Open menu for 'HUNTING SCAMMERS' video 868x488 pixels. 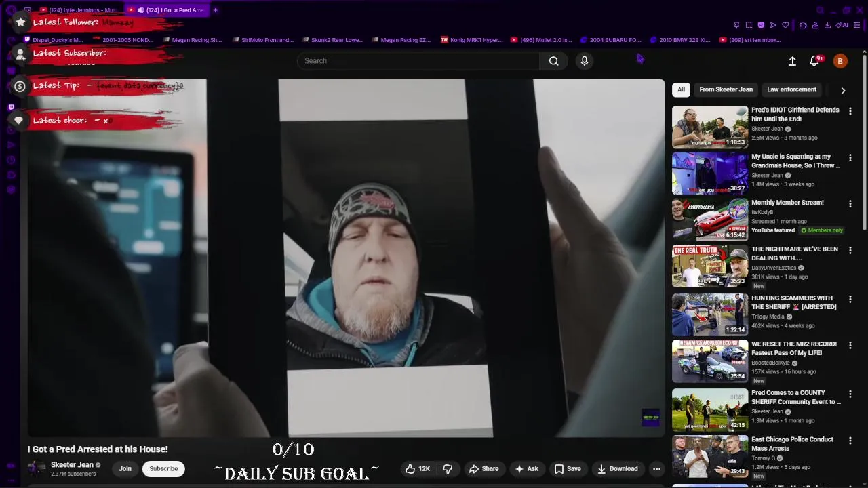click(x=850, y=299)
